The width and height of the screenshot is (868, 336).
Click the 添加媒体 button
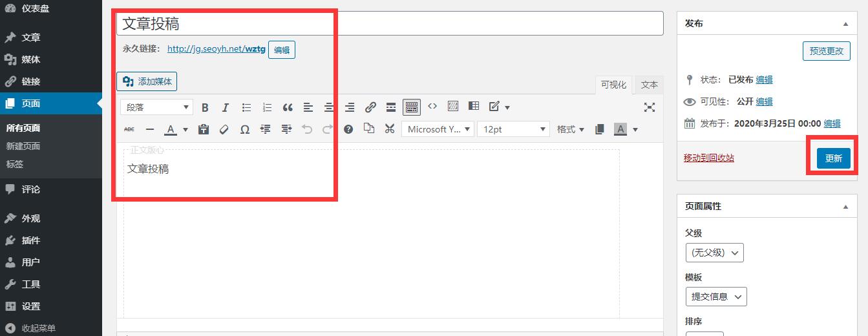point(147,81)
